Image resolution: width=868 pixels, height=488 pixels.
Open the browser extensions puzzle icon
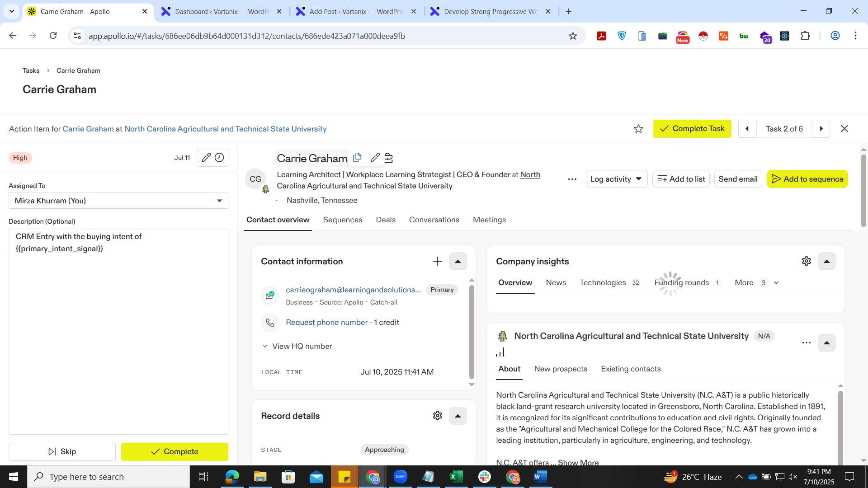point(805,36)
